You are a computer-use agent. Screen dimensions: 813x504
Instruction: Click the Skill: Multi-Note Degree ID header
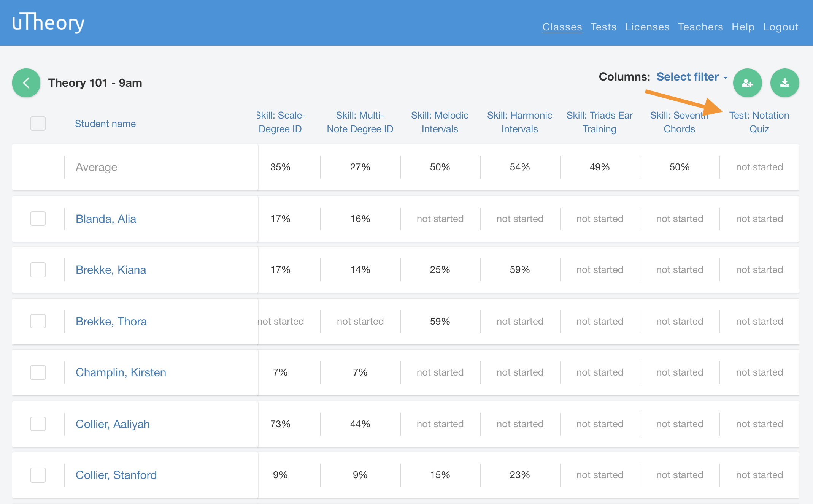tap(360, 122)
